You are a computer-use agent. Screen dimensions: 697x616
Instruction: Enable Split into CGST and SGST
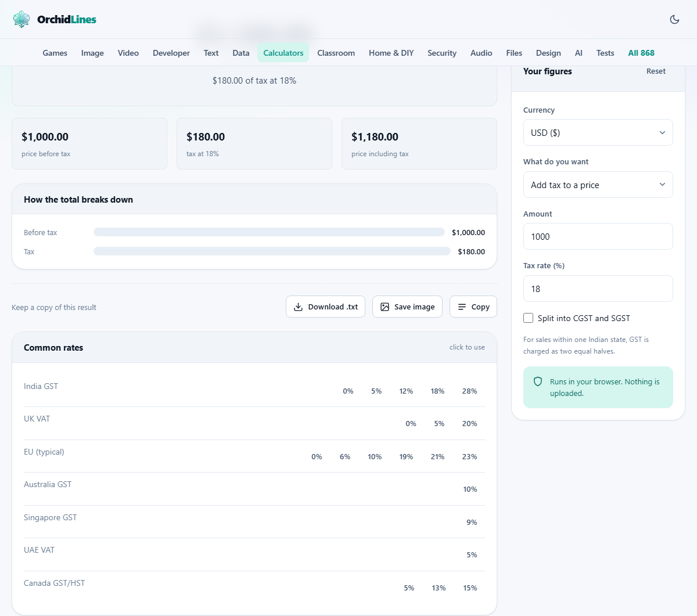pos(528,318)
